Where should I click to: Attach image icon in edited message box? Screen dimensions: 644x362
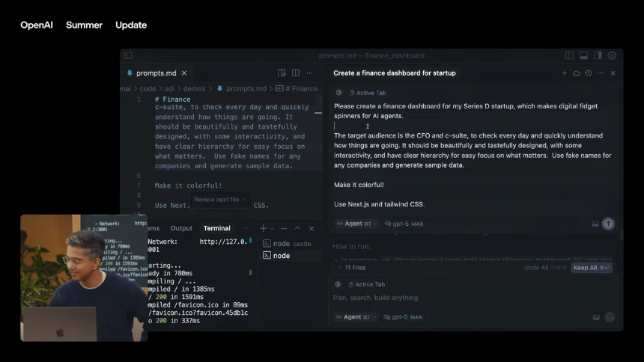[595, 224]
